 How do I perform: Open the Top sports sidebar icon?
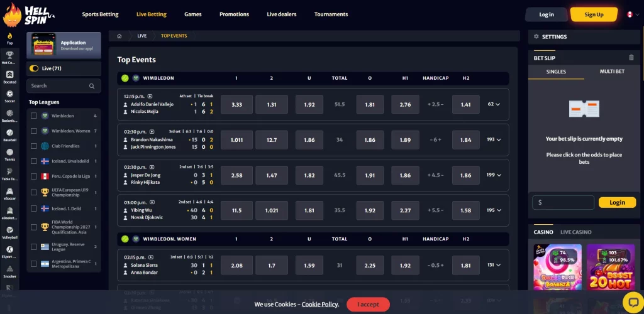coord(9,36)
